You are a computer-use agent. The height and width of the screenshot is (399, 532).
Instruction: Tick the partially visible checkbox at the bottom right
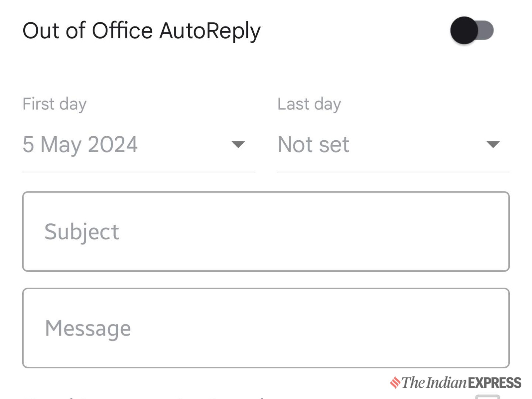click(x=487, y=396)
